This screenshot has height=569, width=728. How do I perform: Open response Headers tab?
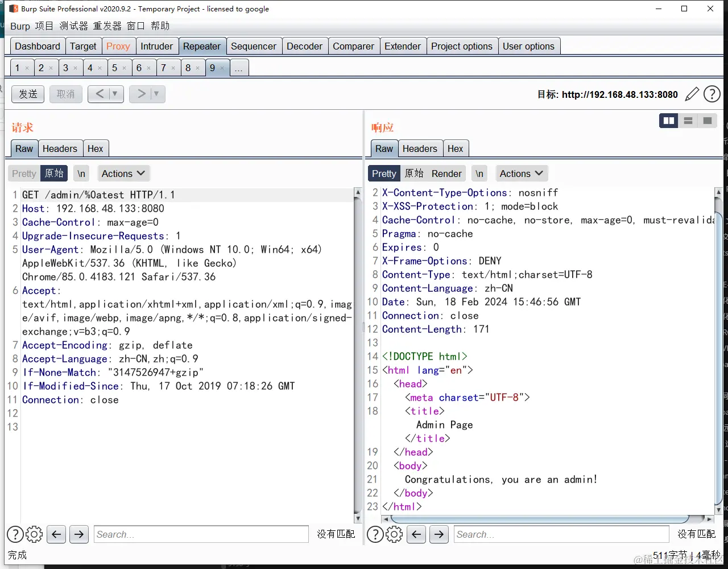coord(420,149)
